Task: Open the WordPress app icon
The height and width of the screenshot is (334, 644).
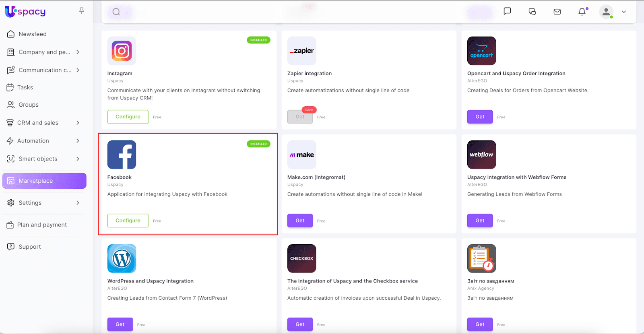Action: click(x=122, y=258)
